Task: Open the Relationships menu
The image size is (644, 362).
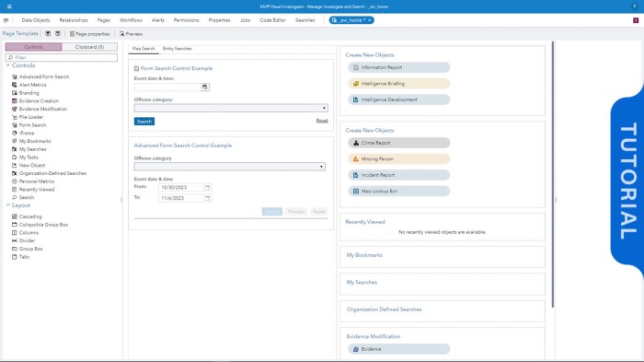Action: click(x=74, y=20)
